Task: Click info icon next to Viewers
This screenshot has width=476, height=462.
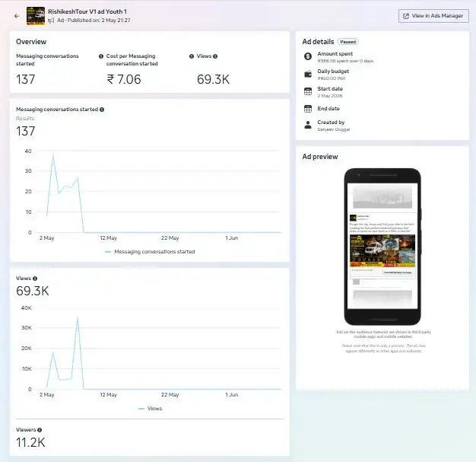Action: point(40,430)
